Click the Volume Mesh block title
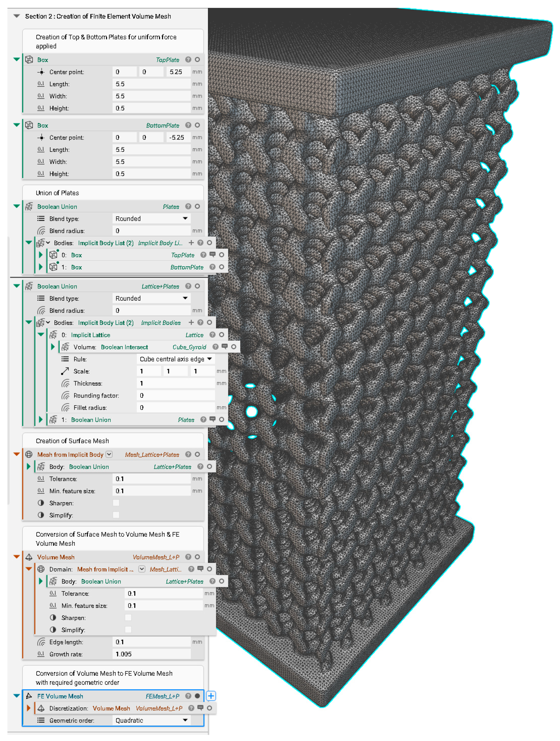This screenshot has height=741, width=560. point(56,557)
